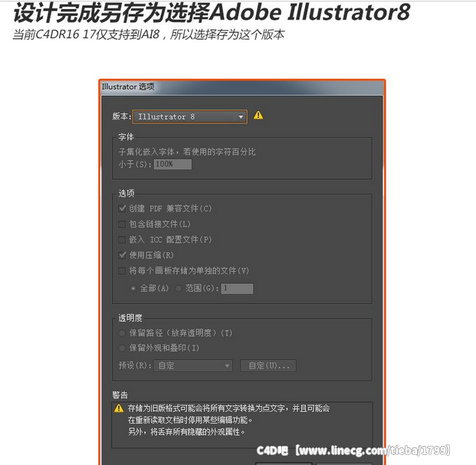The image size is (476, 465).
Task: Toggle 创建 PDF 兼容文件(C) checkbox
Action: [x=122, y=208]
